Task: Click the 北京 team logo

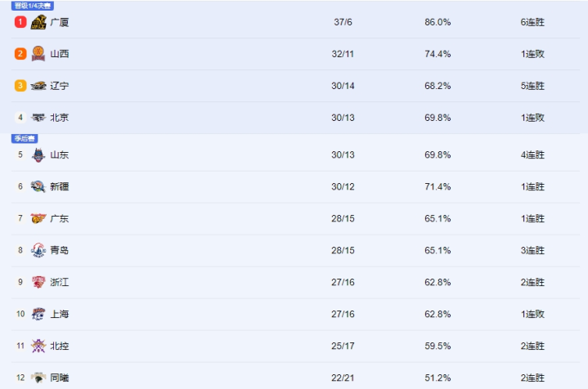Action: (38, 118)
